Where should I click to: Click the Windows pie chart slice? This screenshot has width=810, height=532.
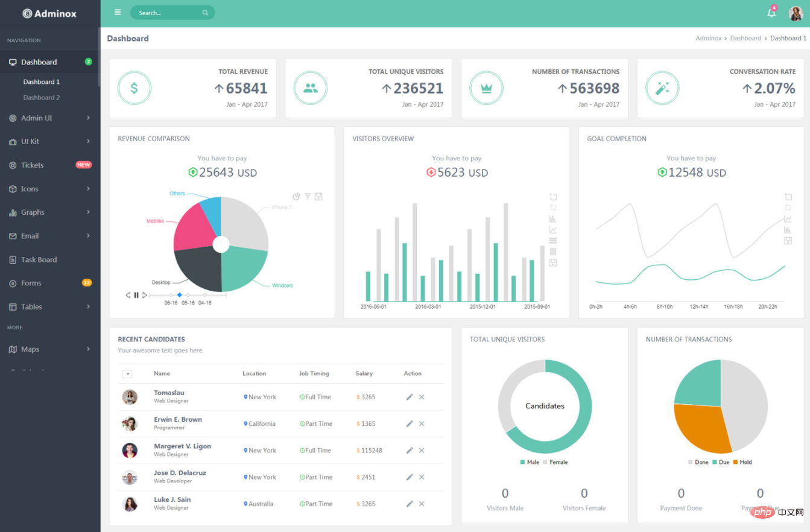click(x=244, y=268)
